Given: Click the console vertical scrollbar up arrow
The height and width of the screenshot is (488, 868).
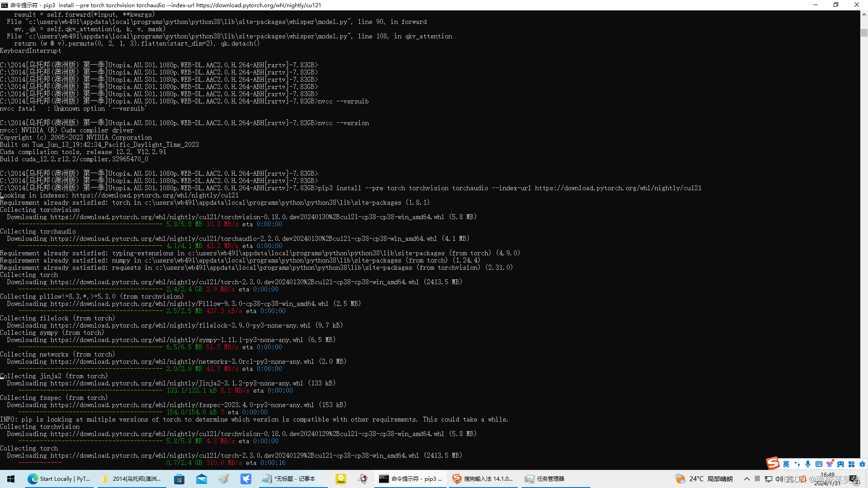Looking at the screenshot, I should [x=864, y=14].
